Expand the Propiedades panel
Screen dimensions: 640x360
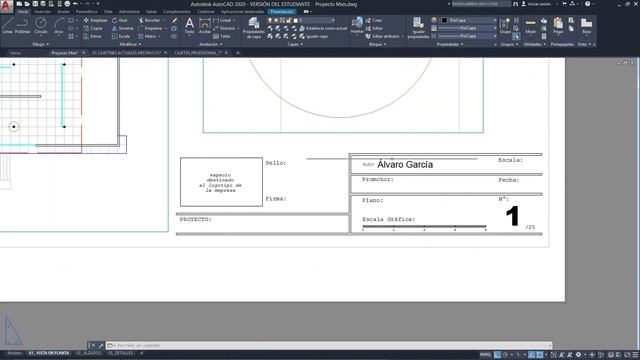(x=450, y=44)
